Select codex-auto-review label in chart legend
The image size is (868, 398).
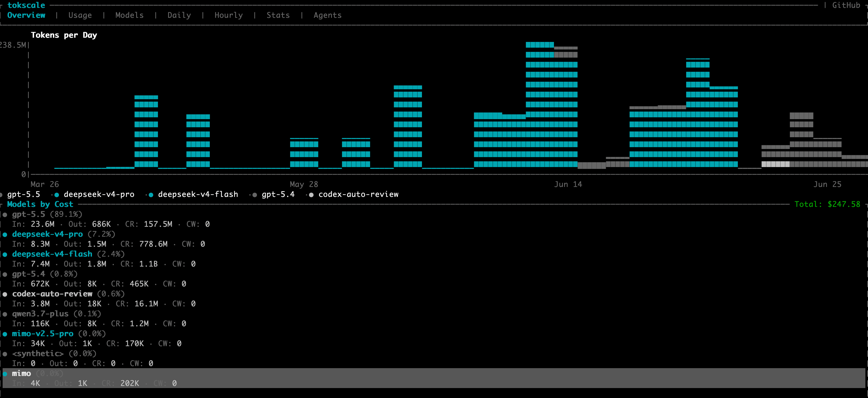(359, 194)
